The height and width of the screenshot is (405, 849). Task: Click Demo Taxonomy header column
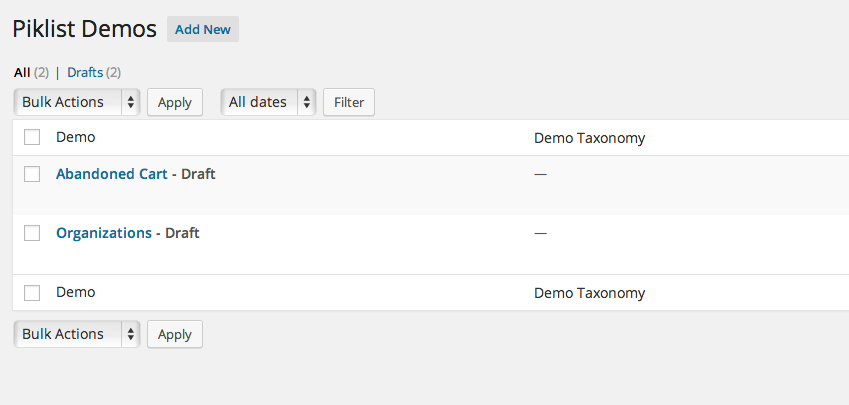click(590, 138)
